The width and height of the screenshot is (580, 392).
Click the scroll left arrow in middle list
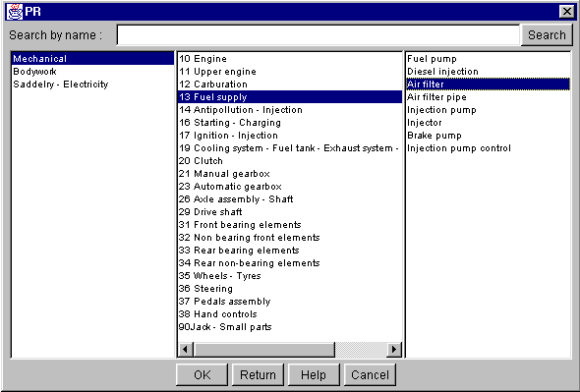tap(186, 349)
